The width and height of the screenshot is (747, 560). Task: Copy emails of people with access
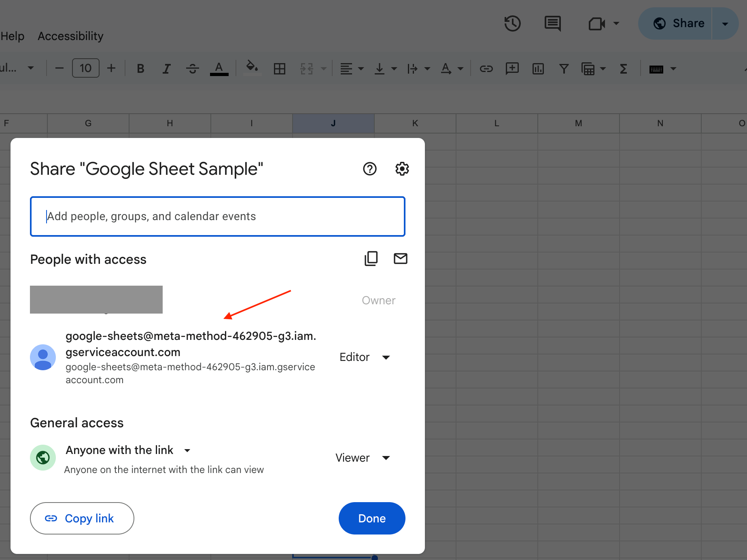pos(371,259)
